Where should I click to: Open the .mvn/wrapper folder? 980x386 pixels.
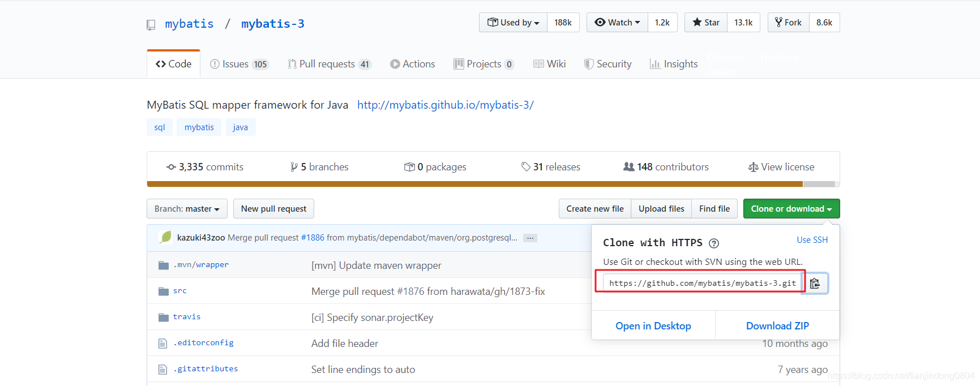click(x=201, y=265)
